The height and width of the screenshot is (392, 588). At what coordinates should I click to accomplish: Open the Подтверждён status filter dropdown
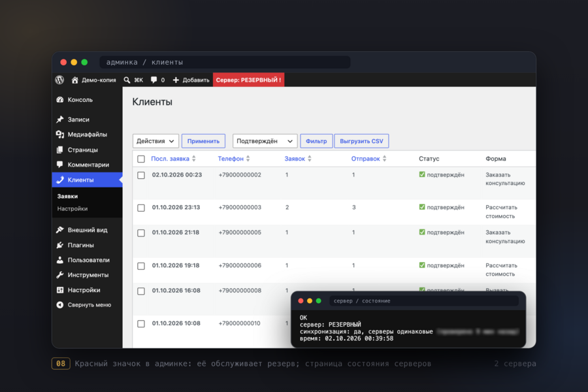265,141
